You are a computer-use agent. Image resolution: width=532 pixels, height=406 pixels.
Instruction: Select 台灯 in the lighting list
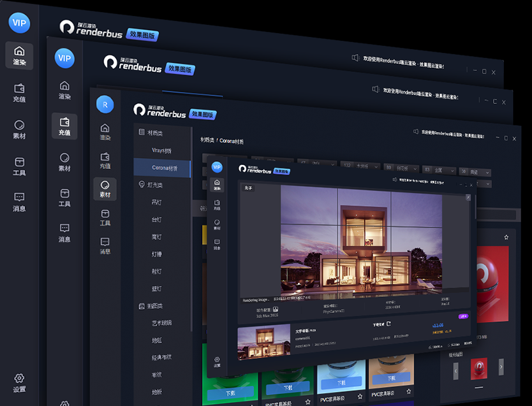point(157,220)
